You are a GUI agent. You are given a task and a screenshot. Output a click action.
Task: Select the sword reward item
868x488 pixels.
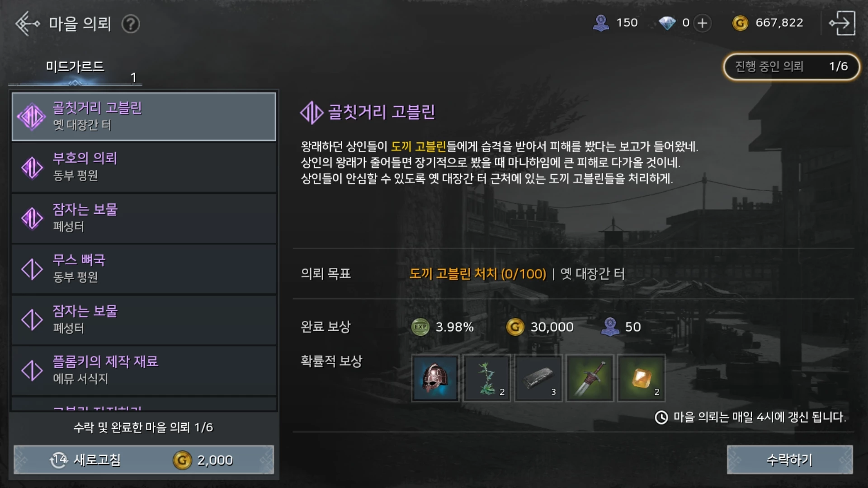click(590, 378)
